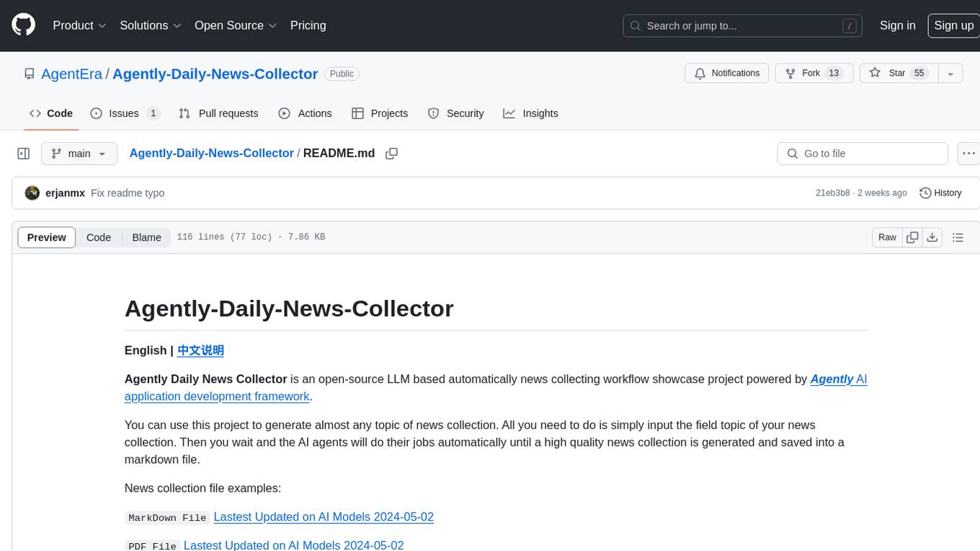This screenshot has height=551, width=980.
Task: Open the more file actions menu
Action: coord(968,154)
